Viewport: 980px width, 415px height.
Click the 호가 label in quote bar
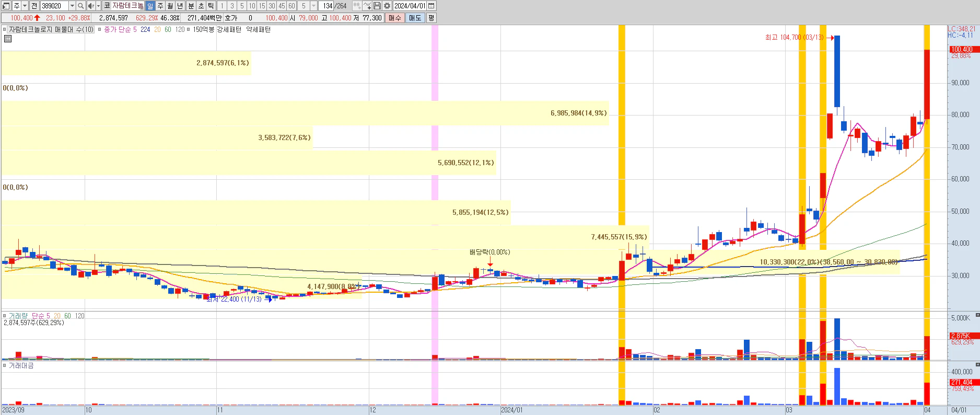coord(231,18)
